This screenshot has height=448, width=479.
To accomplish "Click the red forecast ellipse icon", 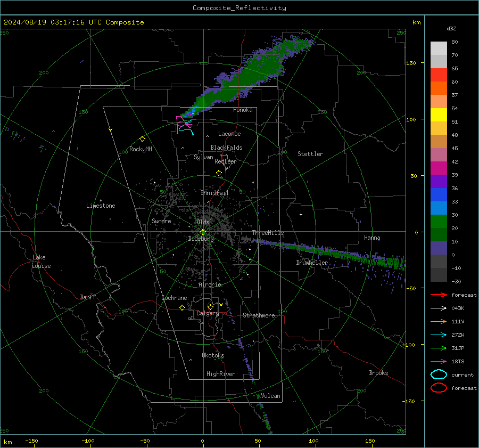I will pyautogui.click(x=439, y=388).
